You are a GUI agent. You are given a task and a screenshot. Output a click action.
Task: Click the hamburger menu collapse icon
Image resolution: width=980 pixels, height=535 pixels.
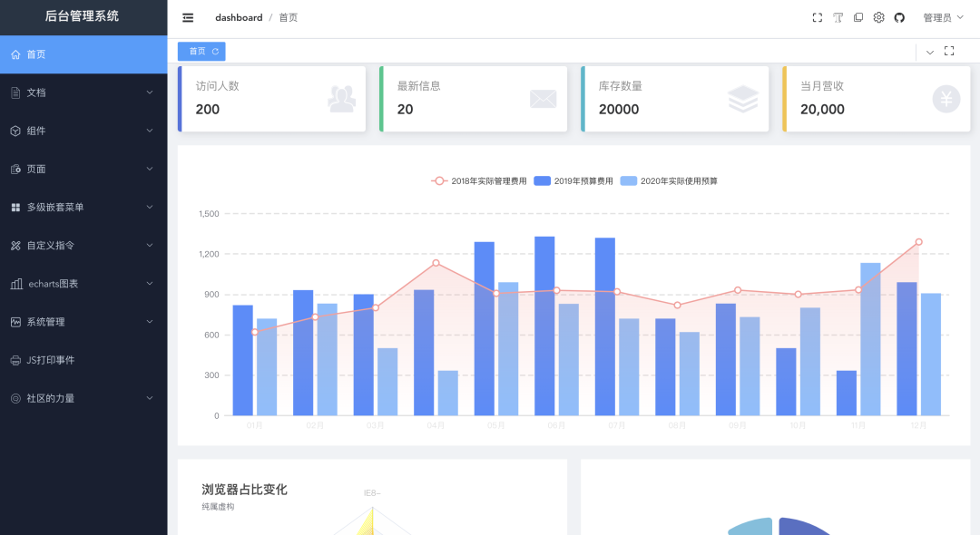pyautogui.click(x=188, y=16)
